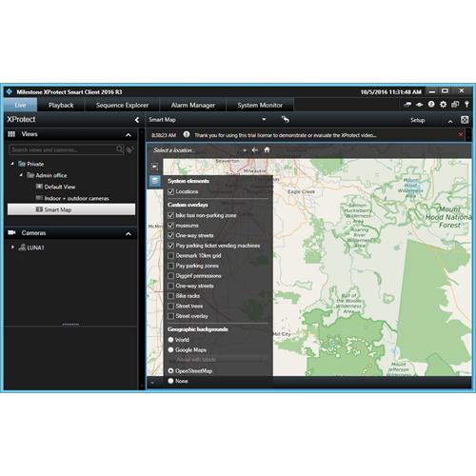Image resolution: width=476 pixels, height=476 pixels.
Task: Click the add camera map tool icon
Action: pos(154,167)
